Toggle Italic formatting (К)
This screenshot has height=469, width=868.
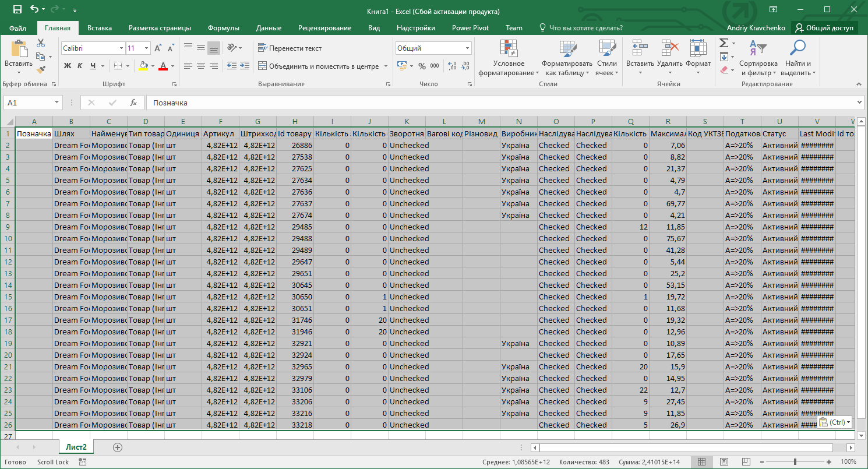coord(80,66)
